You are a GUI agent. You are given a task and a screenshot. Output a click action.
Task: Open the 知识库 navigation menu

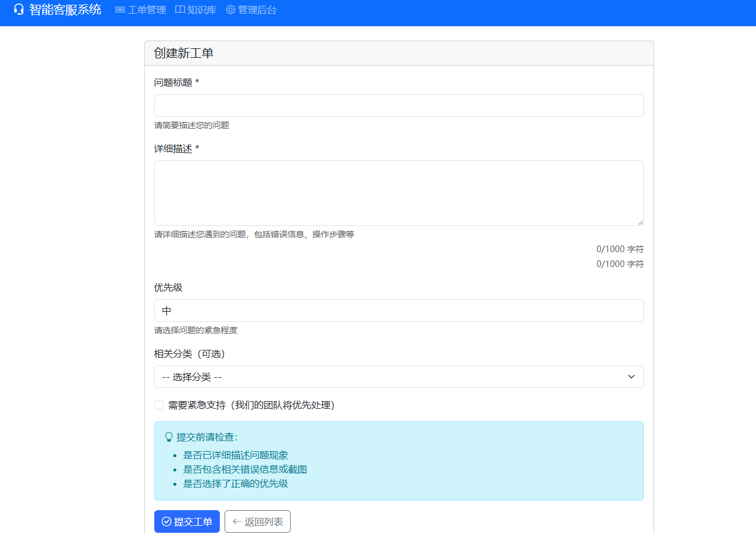point(201,10)
